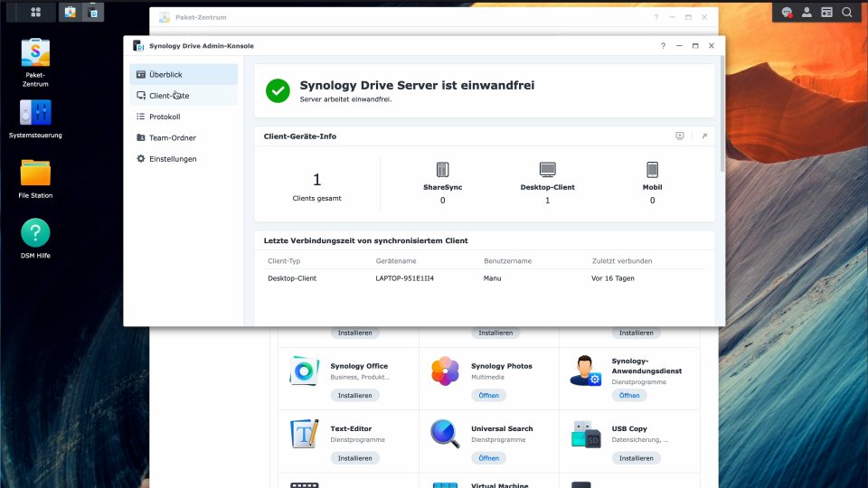Click the ShareSync device icon
The image size is (868, 488).
[442, 169]
